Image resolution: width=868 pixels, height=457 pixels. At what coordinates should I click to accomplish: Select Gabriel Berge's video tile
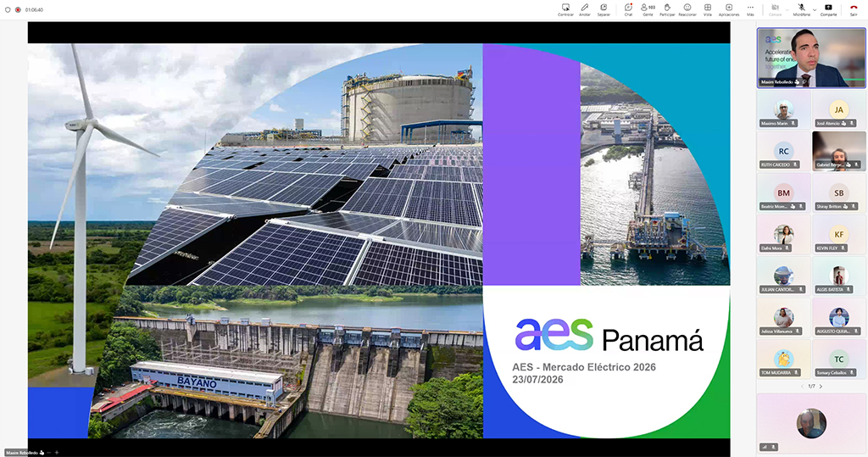tap(838, 151)
